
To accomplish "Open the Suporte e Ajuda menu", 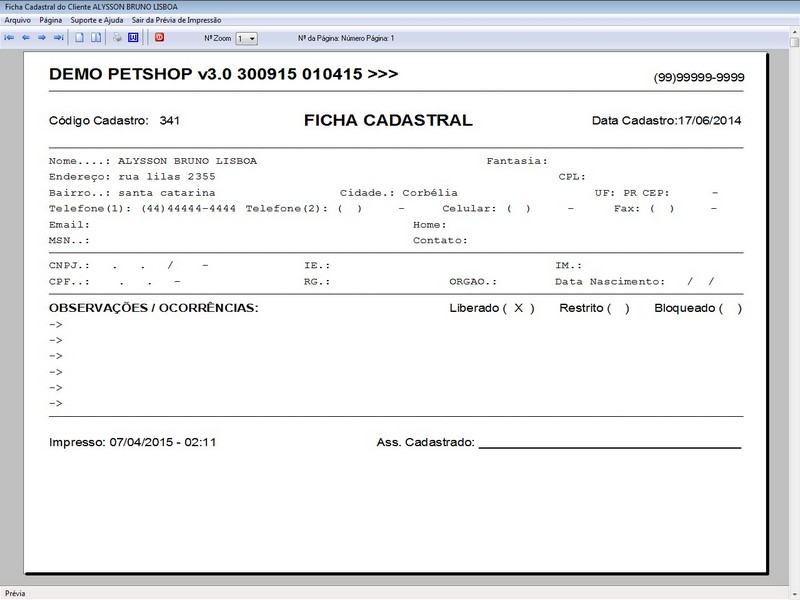I will 97,20.
